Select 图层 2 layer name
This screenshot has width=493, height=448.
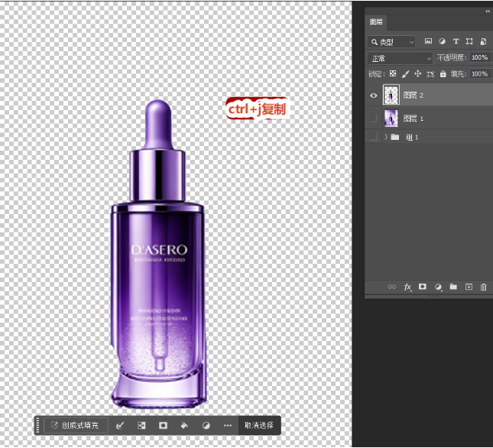(414, 96)
